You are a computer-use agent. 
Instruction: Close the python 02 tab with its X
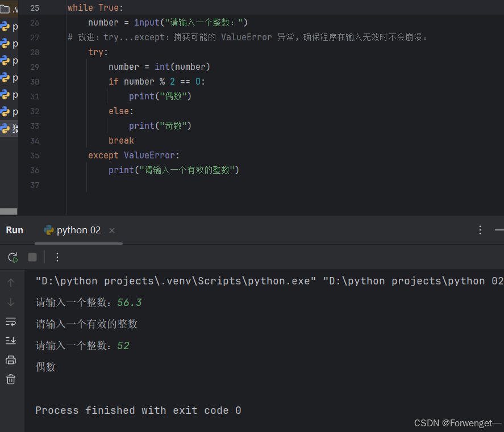tap(111, 230)
